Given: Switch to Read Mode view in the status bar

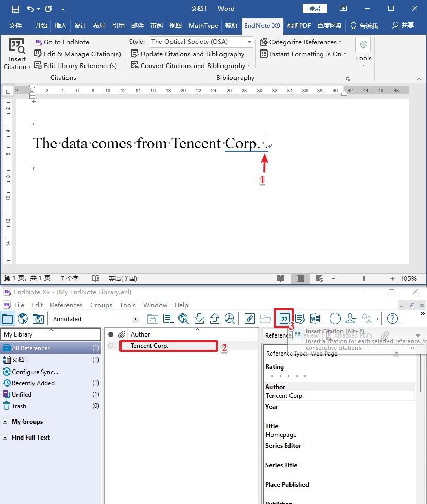Looking at the screenshot, I should pos(281,278).
